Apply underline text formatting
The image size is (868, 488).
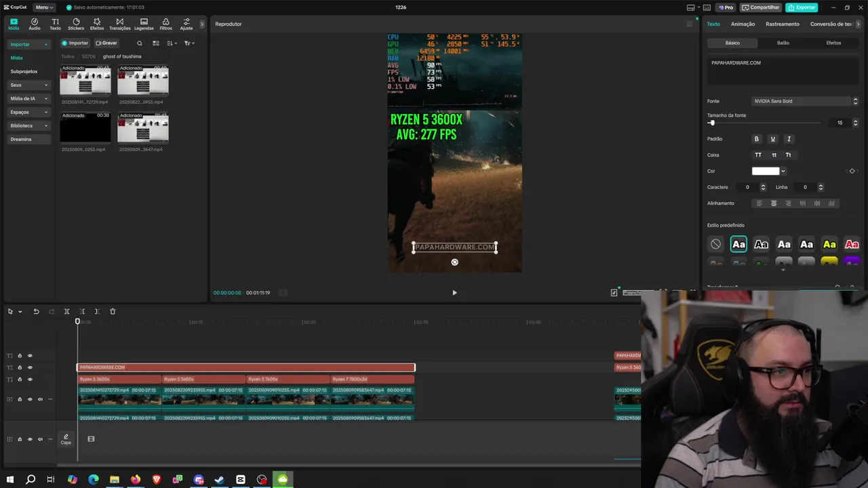point(772,139)
